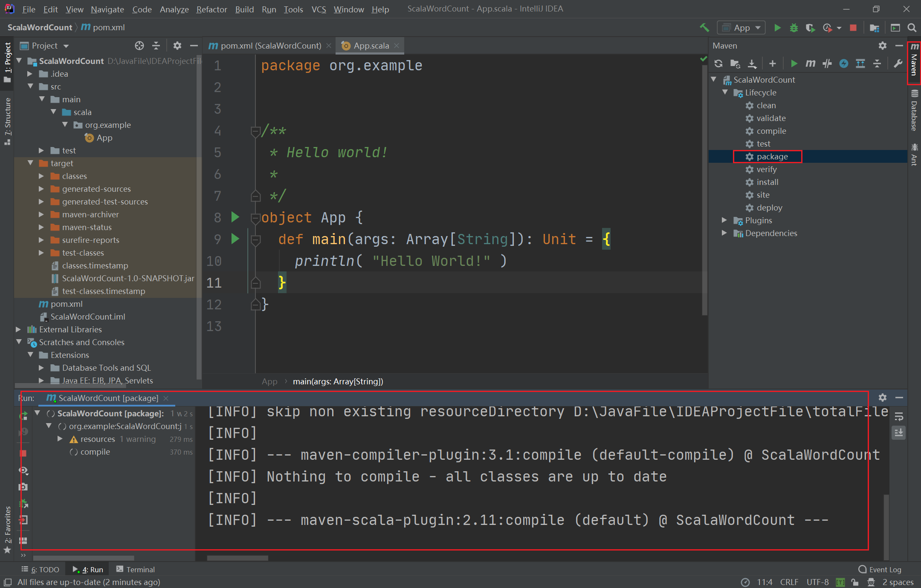Open Favorites side tool window
The image size is (921, 588).
(x=7, y=529)
